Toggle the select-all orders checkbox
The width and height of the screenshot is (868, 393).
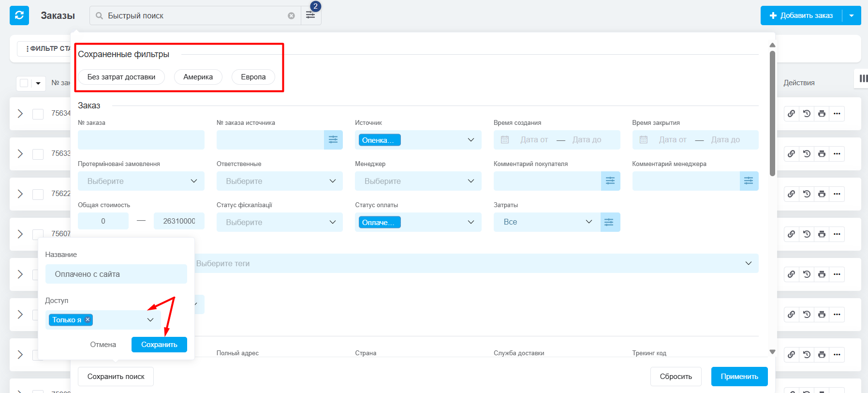click(24, 83)
